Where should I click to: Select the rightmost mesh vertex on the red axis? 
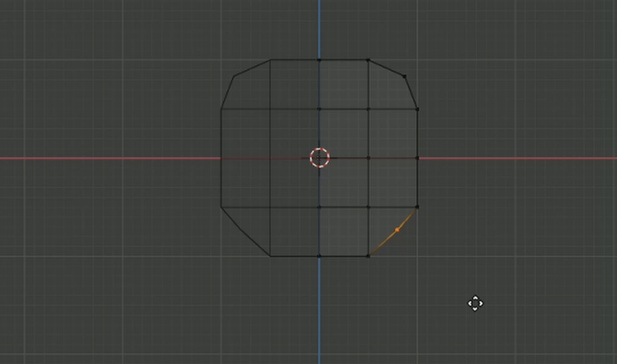(x=417, y=158)
